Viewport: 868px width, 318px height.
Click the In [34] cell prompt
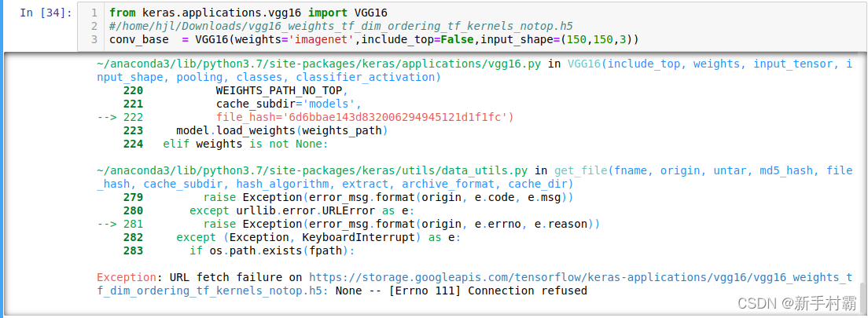tap(46, 13)
